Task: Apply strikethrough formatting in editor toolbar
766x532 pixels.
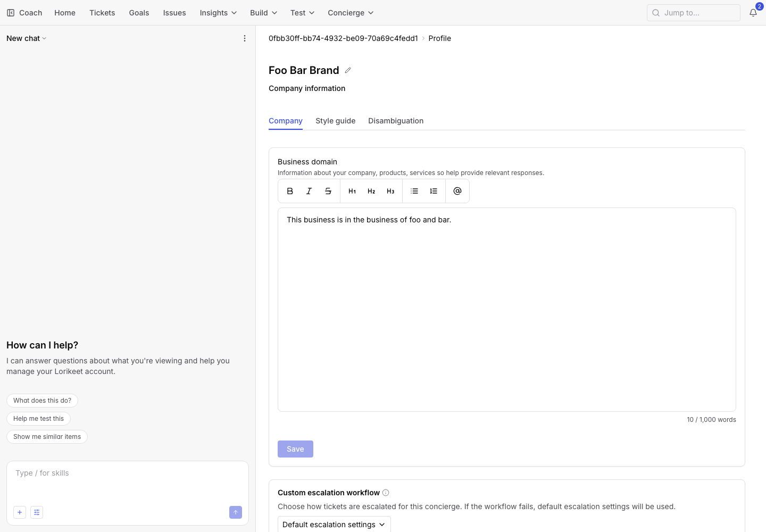Action: point(328,191)
